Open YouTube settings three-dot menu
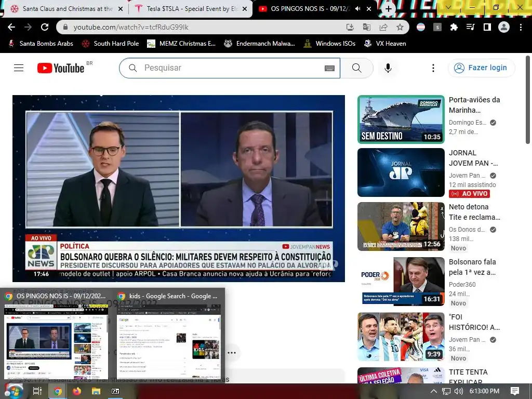This screenshot has width=532, height=399. tap(433, 68)
